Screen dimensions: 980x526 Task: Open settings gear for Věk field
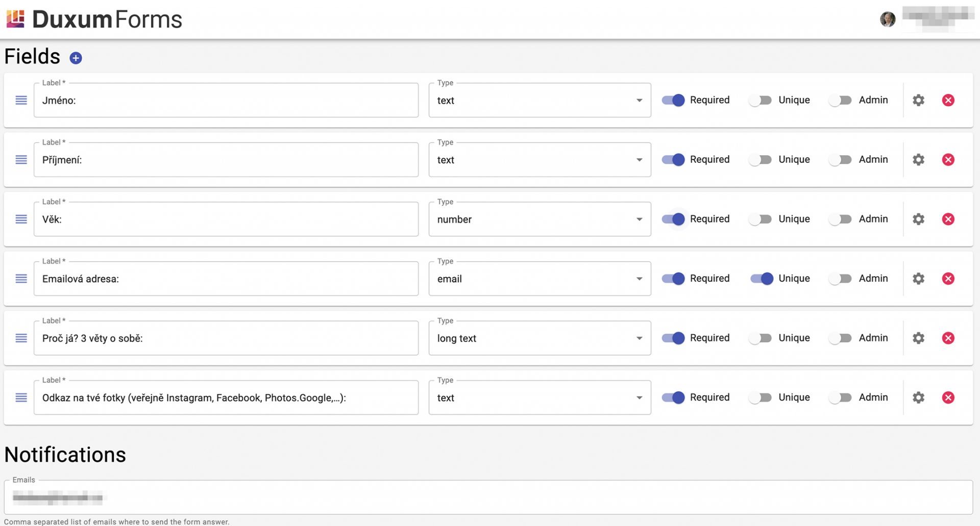pos(918,219)
